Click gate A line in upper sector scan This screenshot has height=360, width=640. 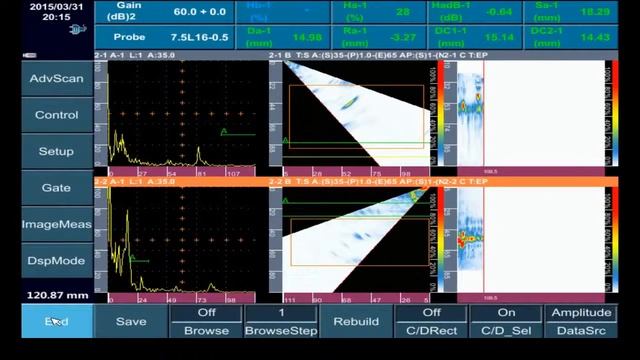point(356,142)
